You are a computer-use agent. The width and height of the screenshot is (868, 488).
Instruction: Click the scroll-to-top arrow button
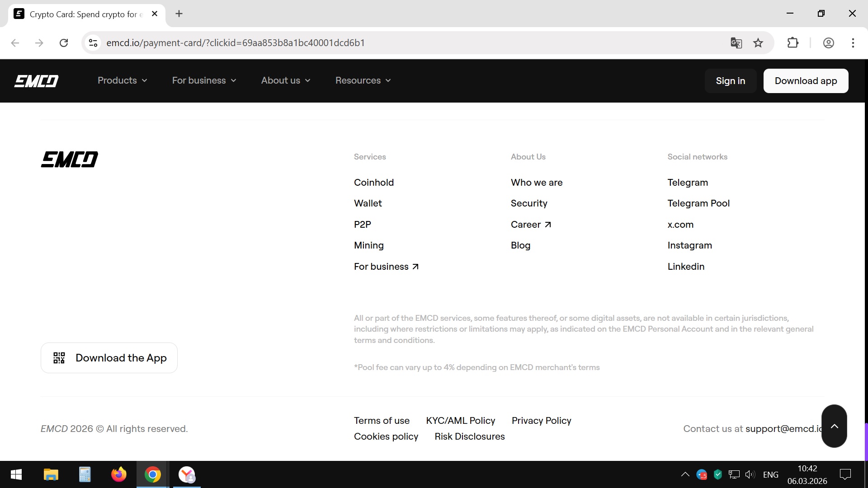click(834, 426)
